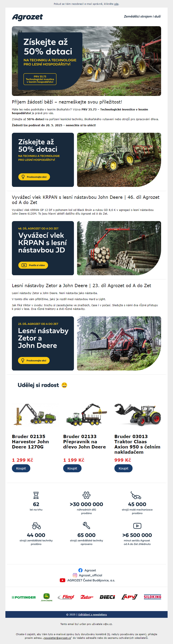This screenshot has width=173, height=644.
Task: Click Koupit under Bruder 02133 Přepravník
Action: (72, 468)
